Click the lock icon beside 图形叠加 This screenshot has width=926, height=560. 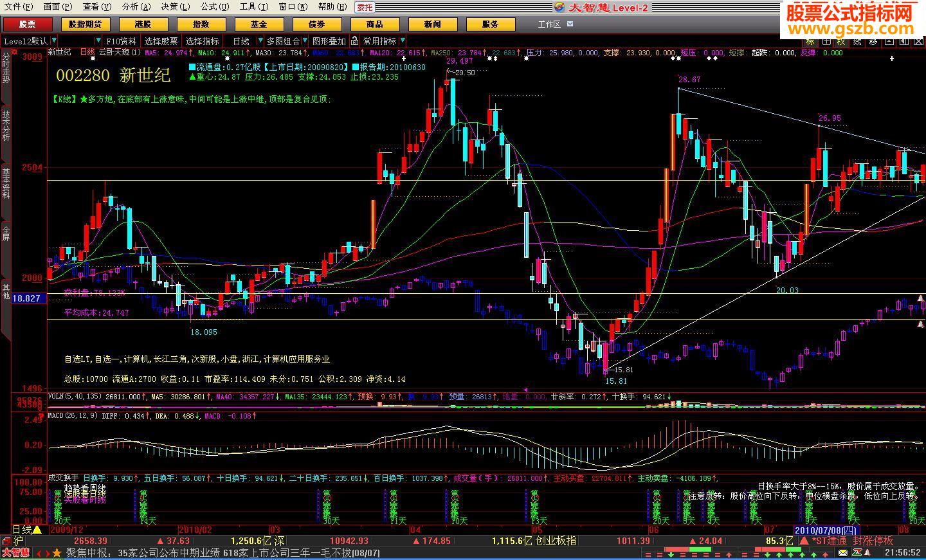[355, 41]
